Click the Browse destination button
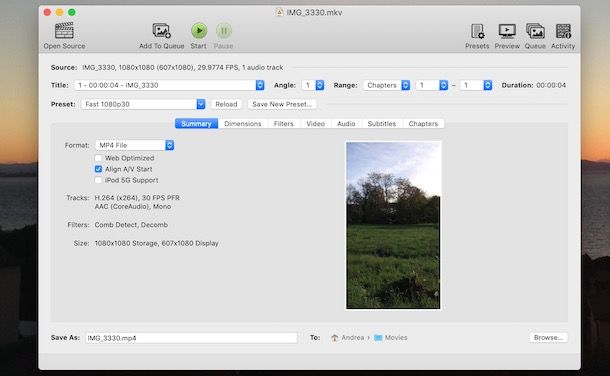Image resolution: width=610 pixels, height=376 pixels. tap(549, 338)
